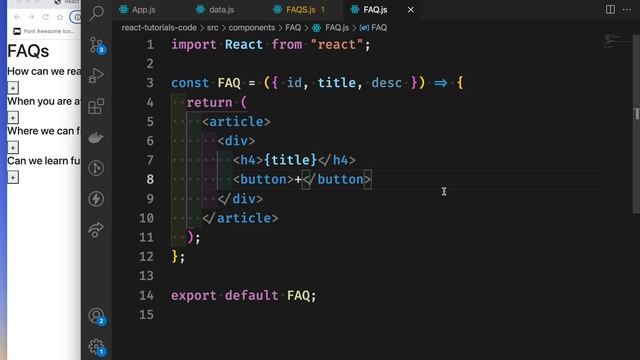Expand the 'Can we learn' FAQ plus button
The height and width of the screenshot is (360, 640).
(x=13, y=178)
